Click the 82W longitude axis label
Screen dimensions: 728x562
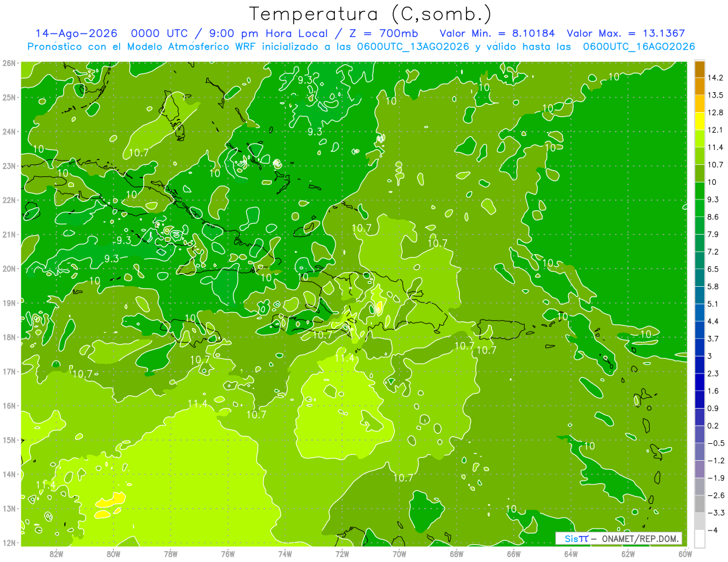coord(56,554)
